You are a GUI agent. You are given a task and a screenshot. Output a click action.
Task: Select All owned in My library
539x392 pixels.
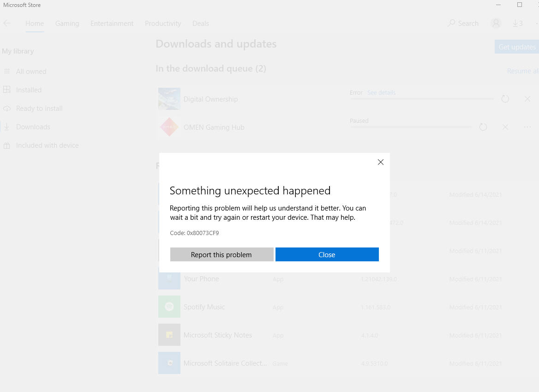tap(31, 72)
